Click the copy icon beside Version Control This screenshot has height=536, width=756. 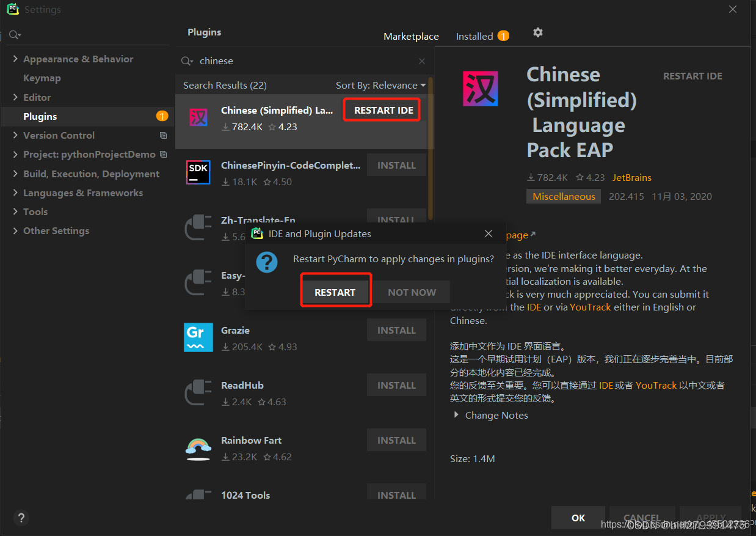click(x=163, y=135)
